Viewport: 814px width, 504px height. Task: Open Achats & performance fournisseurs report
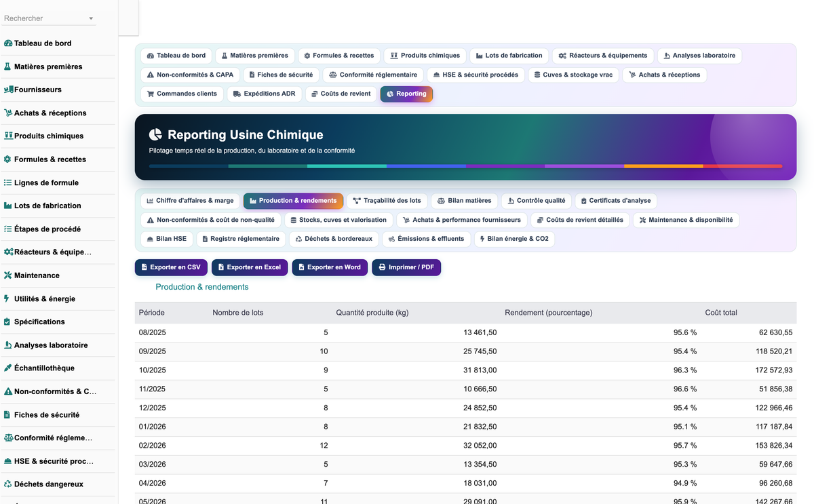click(x=461, y=220)
